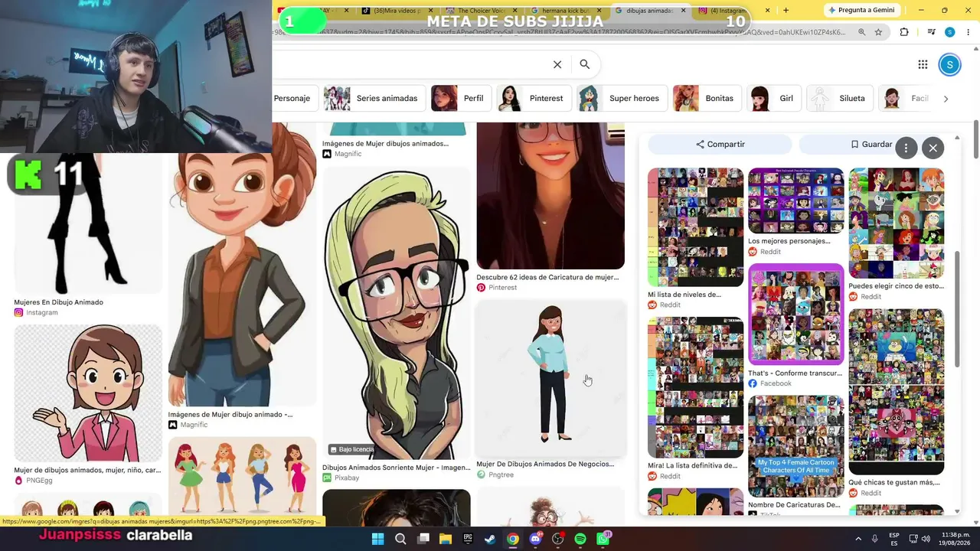The width and height of the screenshot is (980, 551).
Task: Open Windows taskbar search
Action: coord(400,539)
